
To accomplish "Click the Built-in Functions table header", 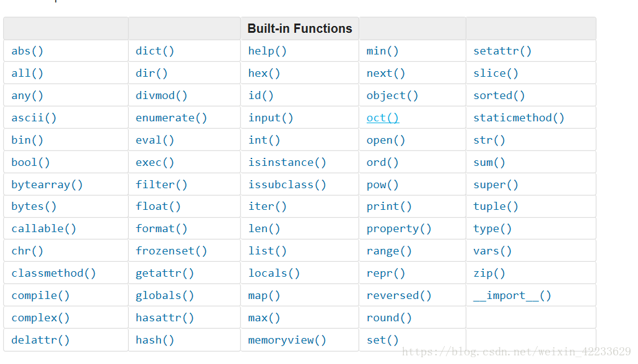I will 300,28.
